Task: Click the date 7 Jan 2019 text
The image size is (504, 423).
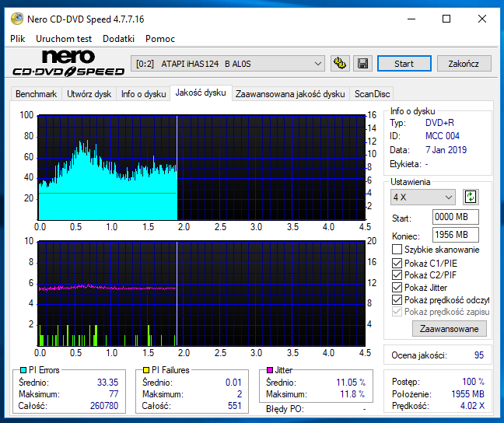Action: [x=446, y=150]
